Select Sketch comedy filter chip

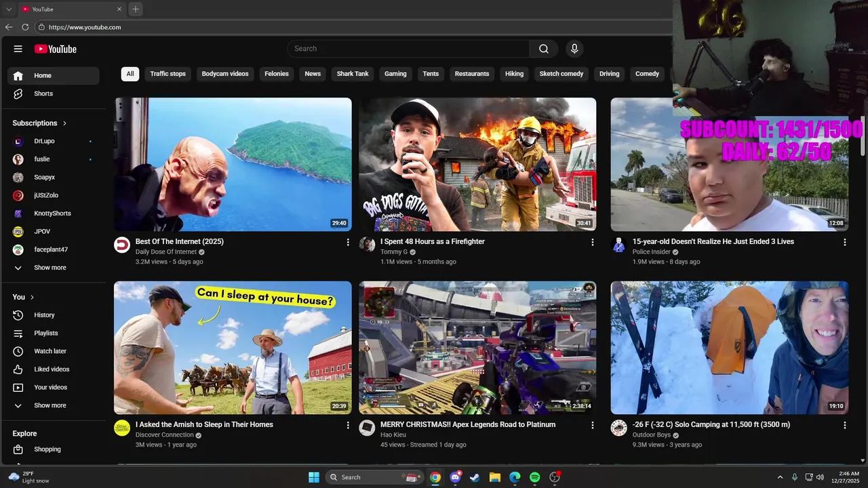pyautogui.click(x=561, y=74)
